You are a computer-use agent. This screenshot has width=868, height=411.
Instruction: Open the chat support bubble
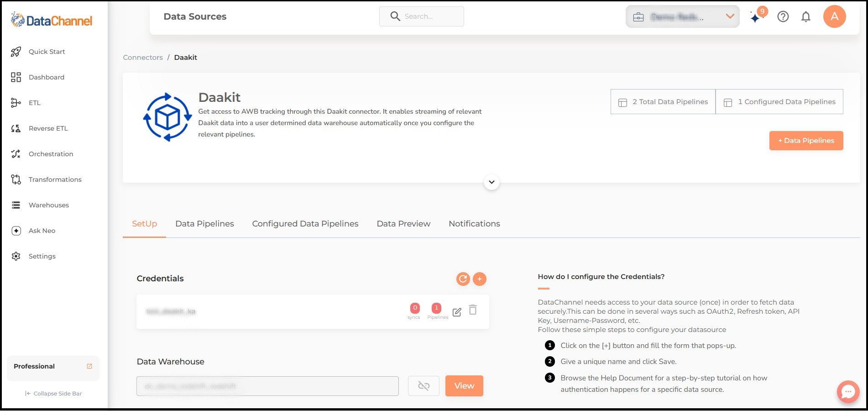pyautogui.click(x=848, y=392)
